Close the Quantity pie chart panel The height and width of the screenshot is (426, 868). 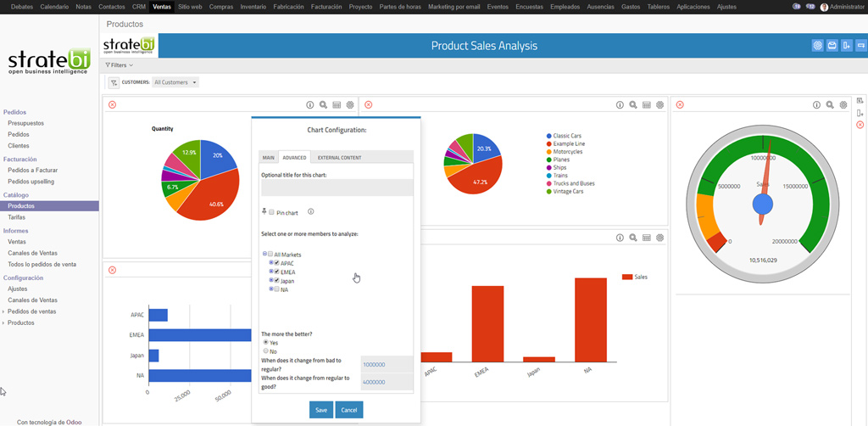[113, 104]
